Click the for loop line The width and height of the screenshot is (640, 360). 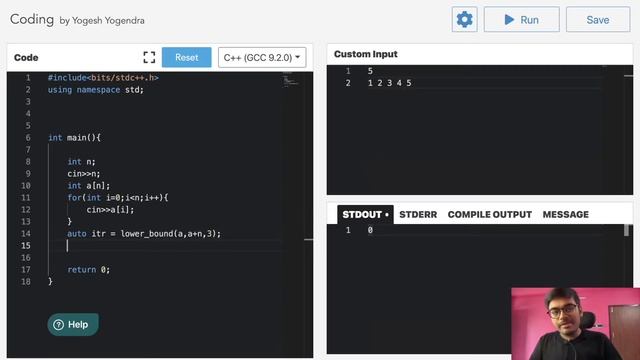click(118, 198)
